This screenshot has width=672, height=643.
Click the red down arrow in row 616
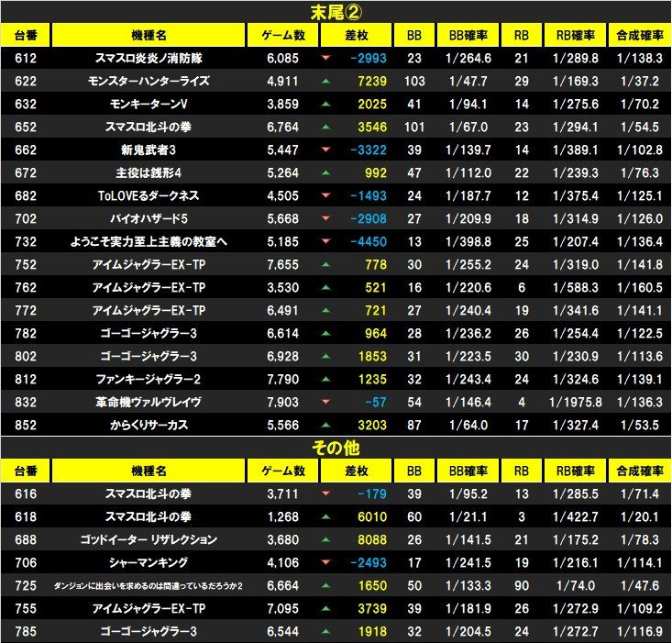click(x=325, y=493)
